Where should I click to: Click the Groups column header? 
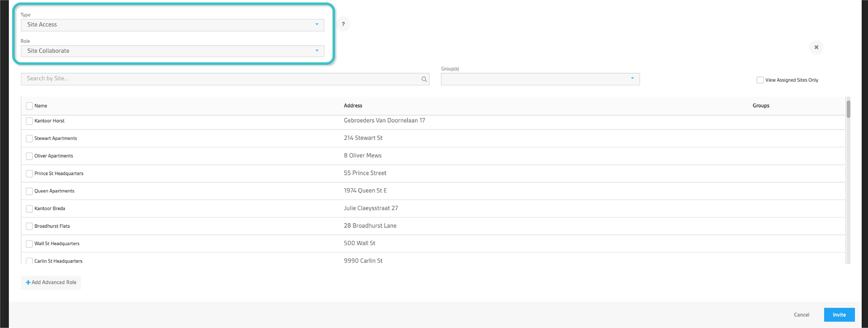tap(761, 106)
